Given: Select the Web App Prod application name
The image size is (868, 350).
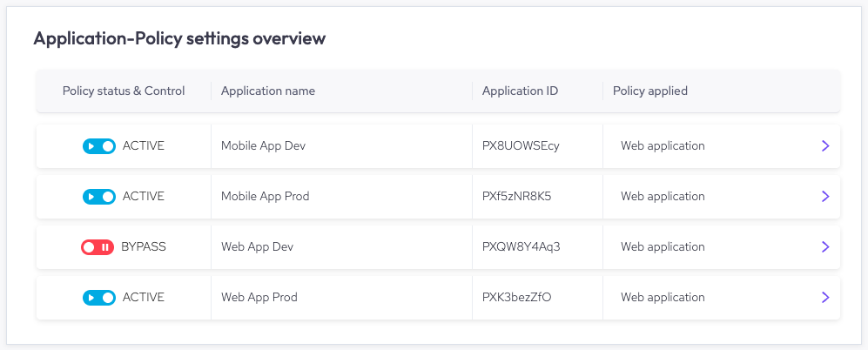Looking at the screenshot, I should (x=259, y=298).
